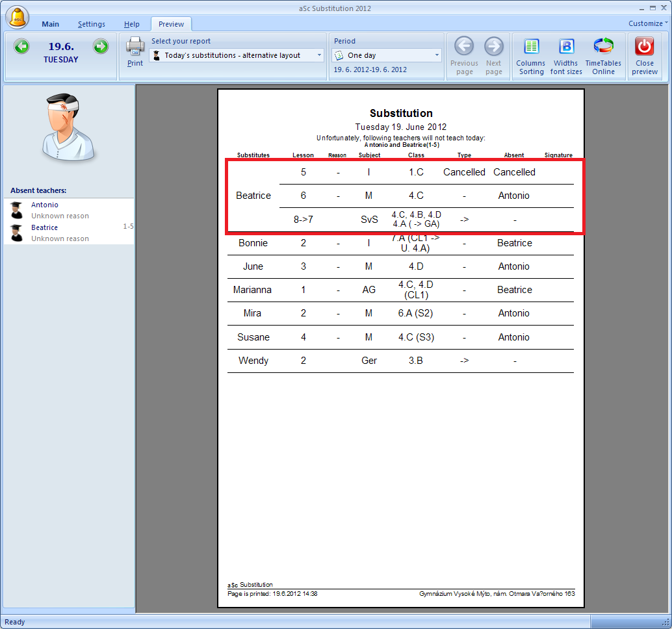The image size is (672, 629).
Task: Switch to the Main tab
Action: pos(50,24)
